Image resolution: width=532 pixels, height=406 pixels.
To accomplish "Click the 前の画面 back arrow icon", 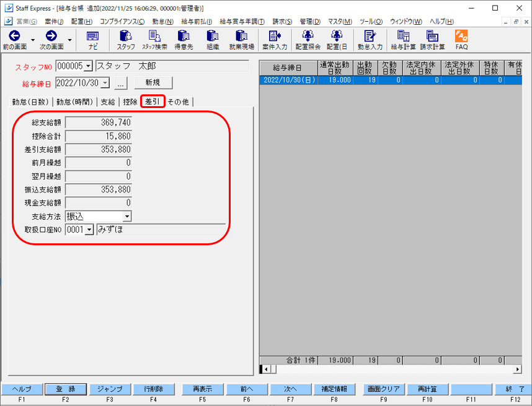I will (x=14, y=37).
